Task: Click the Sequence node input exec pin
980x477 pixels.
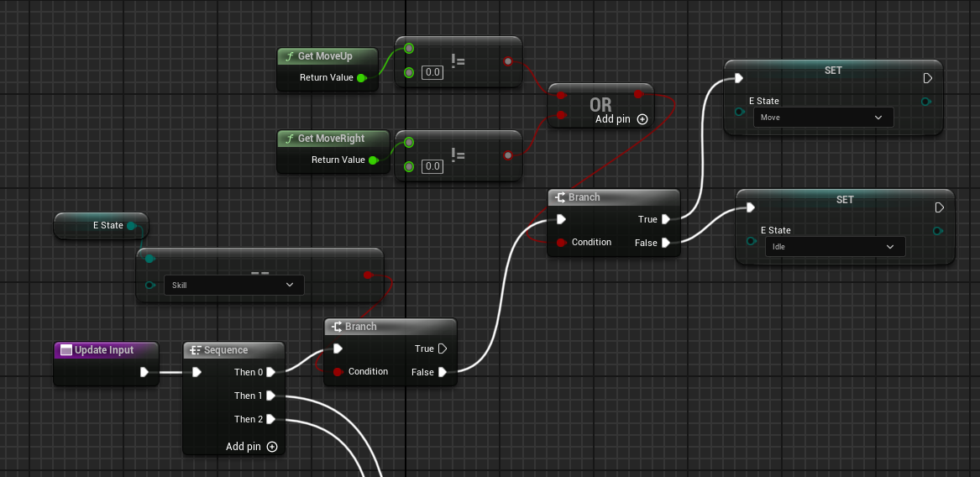Action: pos(197,372)
